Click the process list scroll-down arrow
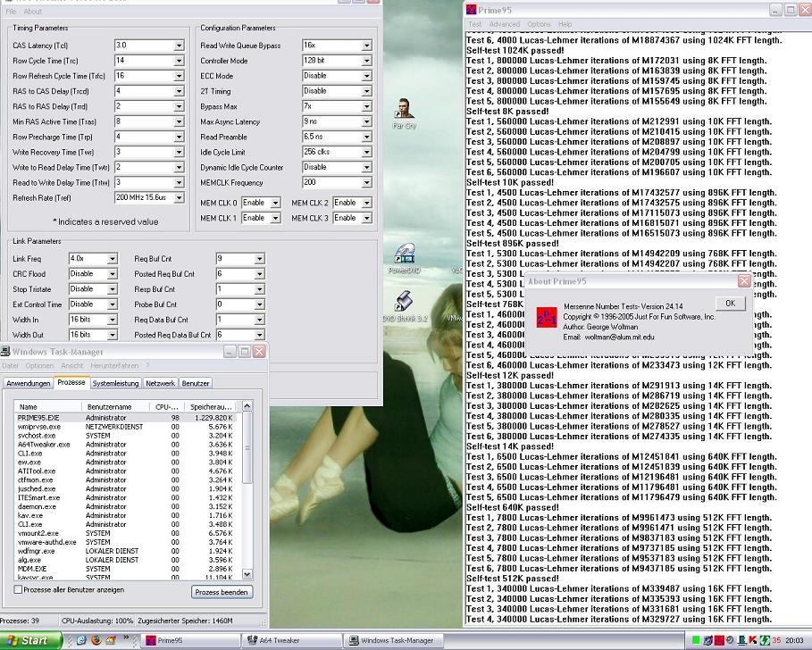 (247, 574)
